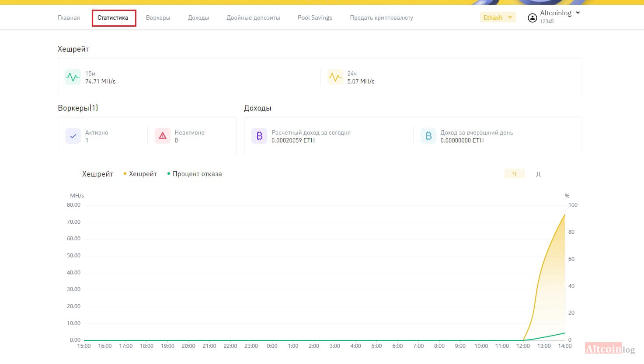Click the 12:00 label on chart time axis
Screen dimensions: 644x364
(523, 346)
